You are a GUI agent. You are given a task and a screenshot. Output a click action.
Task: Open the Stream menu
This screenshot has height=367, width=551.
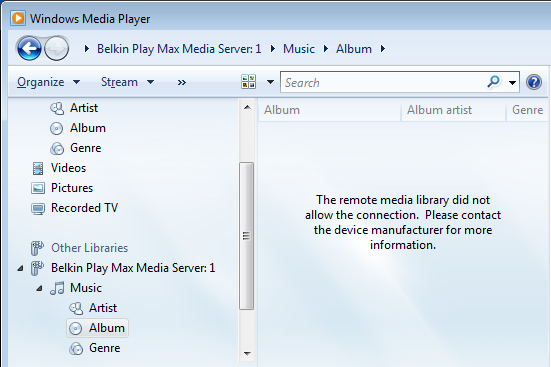coord(128,82)
